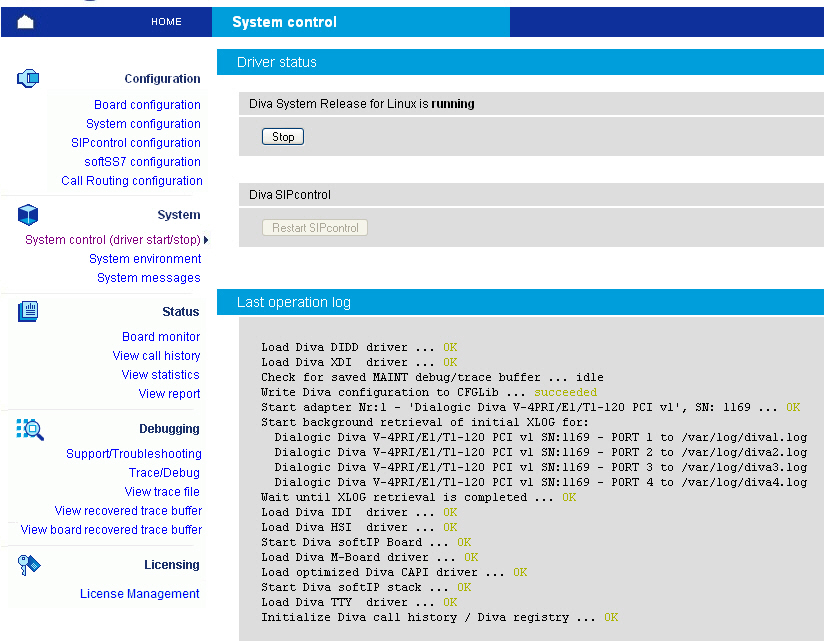Go to License Management

[x=140, y=594]
